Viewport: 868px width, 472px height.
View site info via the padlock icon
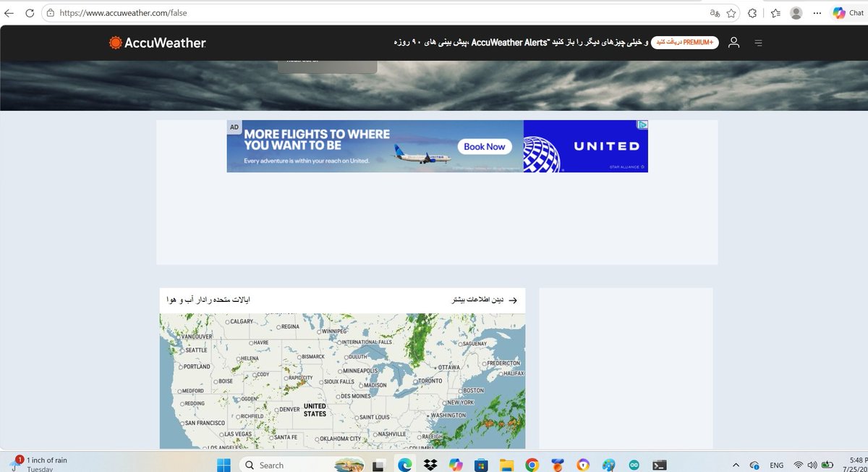click(51, 13)
